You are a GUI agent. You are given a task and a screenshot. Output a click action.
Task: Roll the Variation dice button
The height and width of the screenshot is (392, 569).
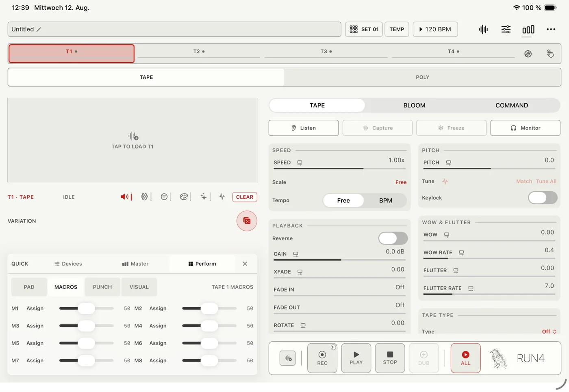tap(247, 221)
